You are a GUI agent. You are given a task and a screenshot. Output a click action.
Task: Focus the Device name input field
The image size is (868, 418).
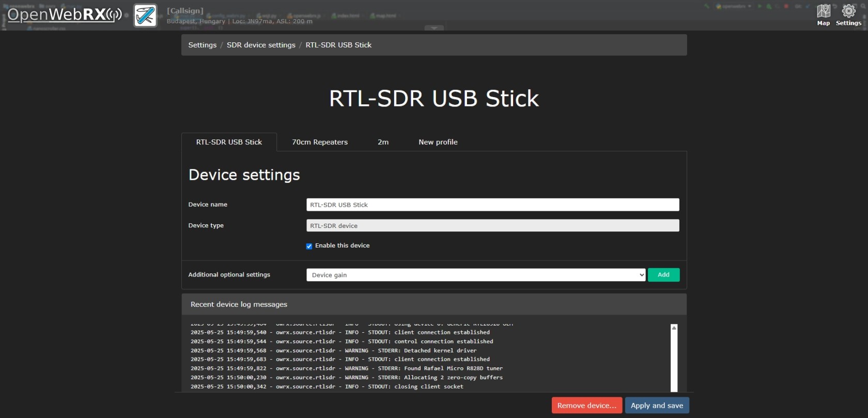click(x=493, y=205)
